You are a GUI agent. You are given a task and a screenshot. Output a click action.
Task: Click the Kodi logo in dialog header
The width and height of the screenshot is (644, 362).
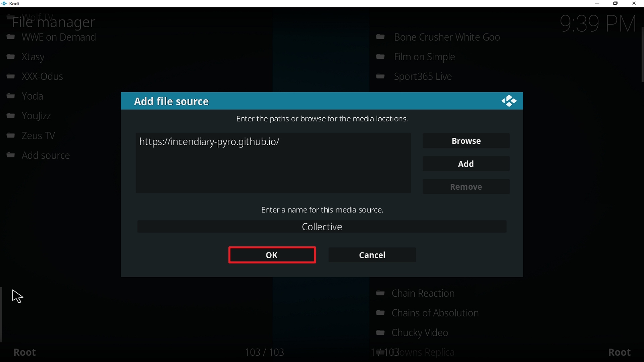[x=509, y=101]
